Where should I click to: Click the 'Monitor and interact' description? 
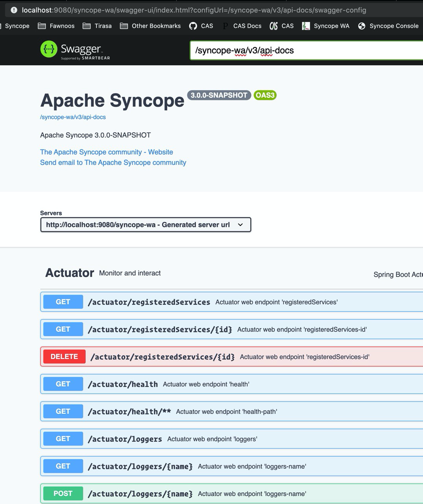point(130,273)
